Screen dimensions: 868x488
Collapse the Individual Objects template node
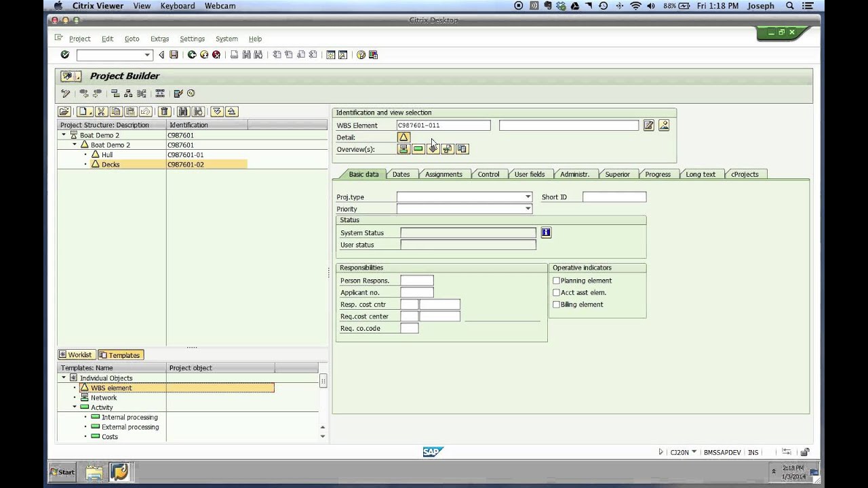click(x=64, y=378)
